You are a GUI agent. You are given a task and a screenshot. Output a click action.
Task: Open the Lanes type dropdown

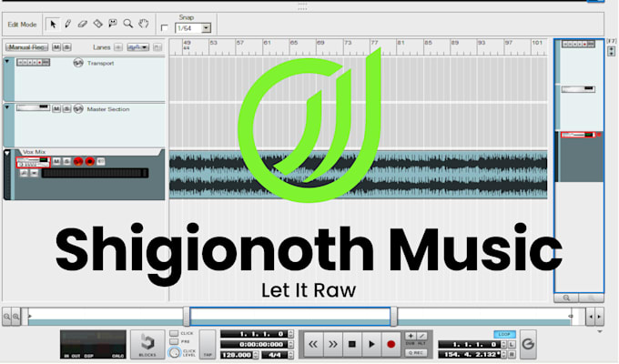point(137,47)
